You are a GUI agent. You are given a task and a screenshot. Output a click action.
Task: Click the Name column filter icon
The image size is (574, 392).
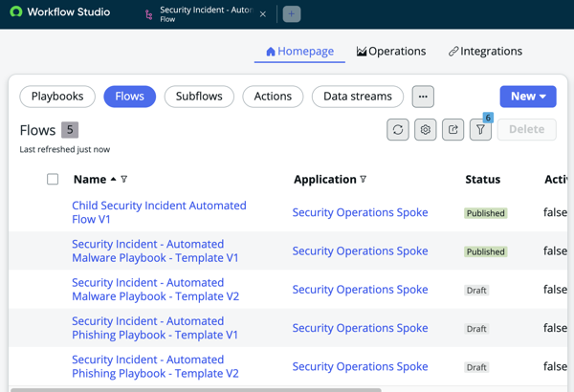(x=124, y=179)
